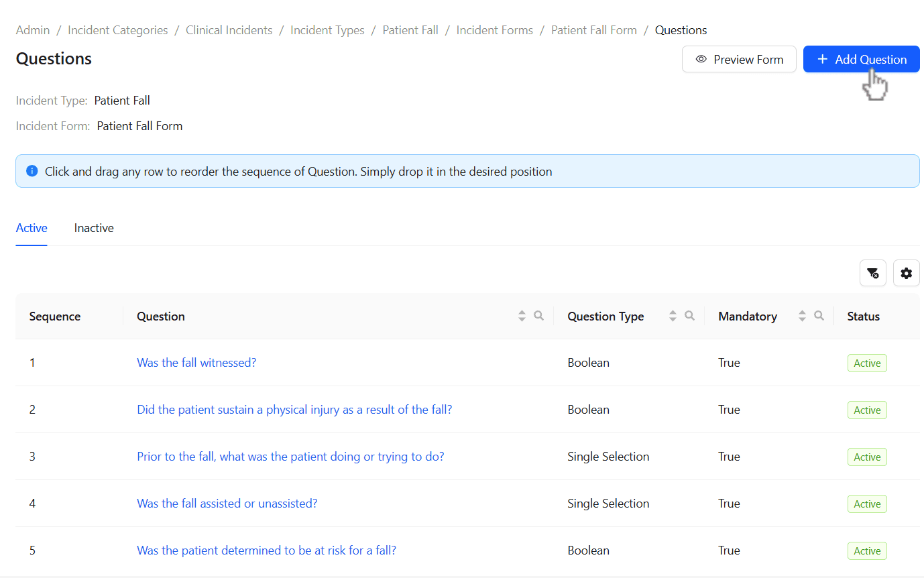This screenshot has width=924, height=578.
Task: Open the eye icon on Preview Form
Action: coord(701,59)
